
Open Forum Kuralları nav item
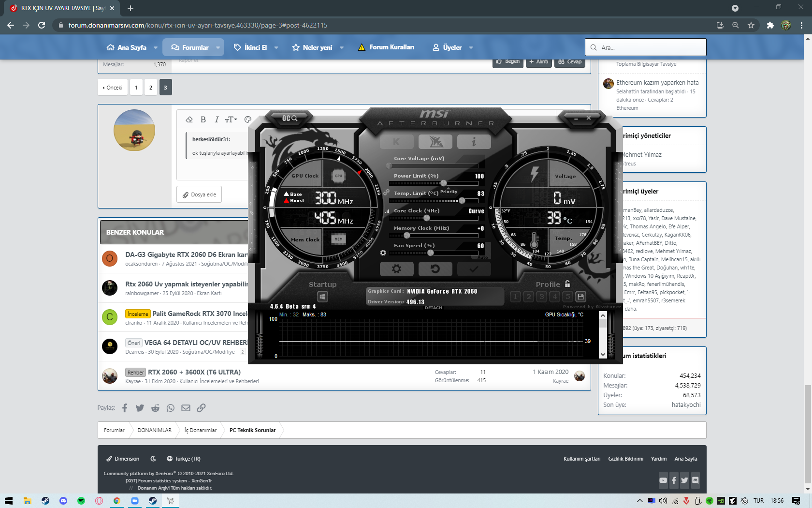click(x=386, y=47)
